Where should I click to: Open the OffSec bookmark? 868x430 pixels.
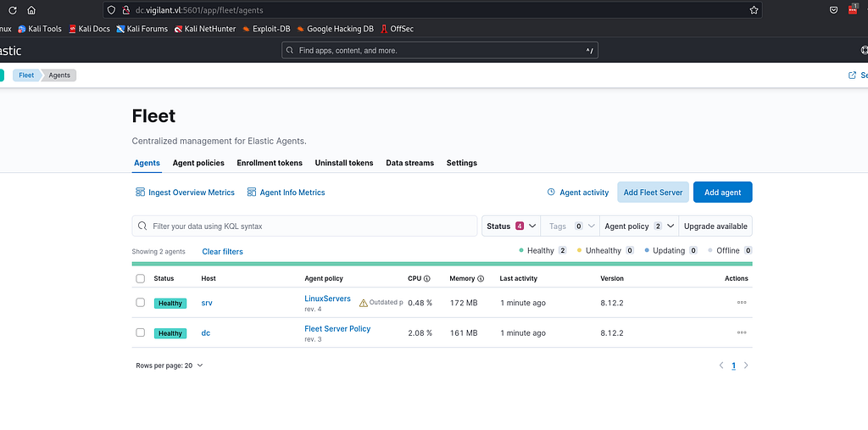point(397,29)
